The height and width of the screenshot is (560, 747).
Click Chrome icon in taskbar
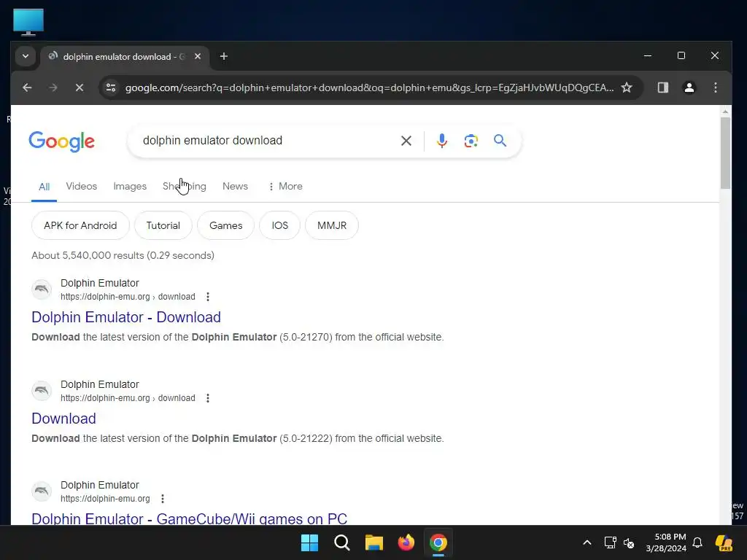(x=438, y=542)
